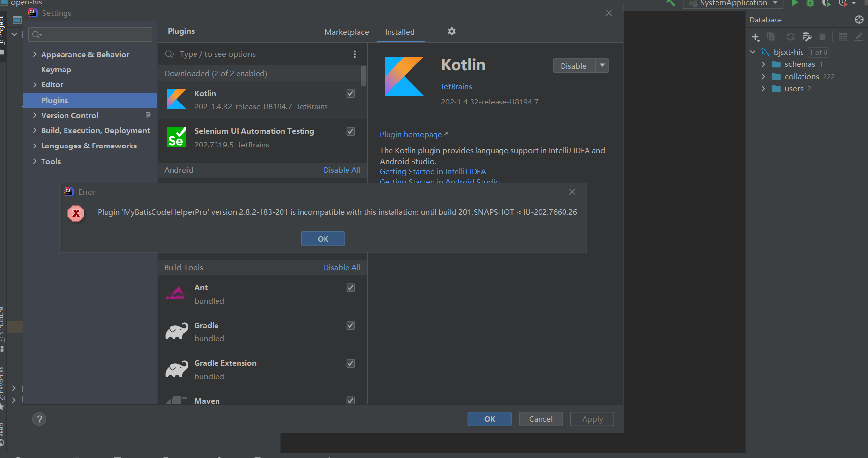Click the Version Control project-level copy icon
This screenshot has width=868, height=458.
(148, 115)
